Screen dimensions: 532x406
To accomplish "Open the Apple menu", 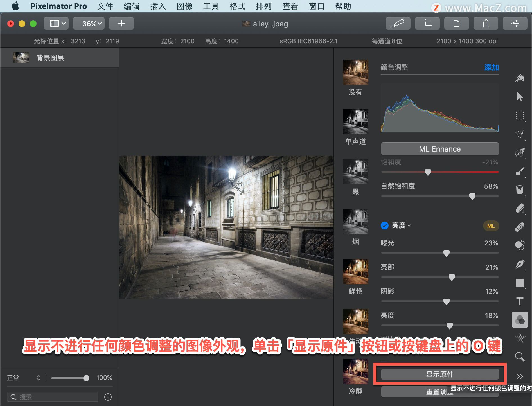I will (16, 6).
